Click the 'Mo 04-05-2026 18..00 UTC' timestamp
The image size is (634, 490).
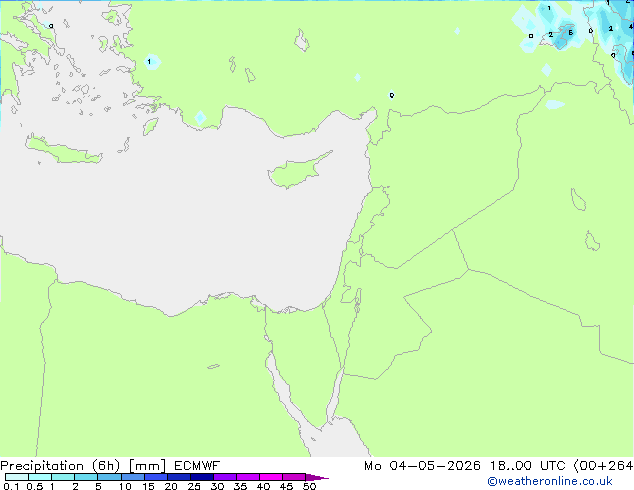tap(464, 466)
